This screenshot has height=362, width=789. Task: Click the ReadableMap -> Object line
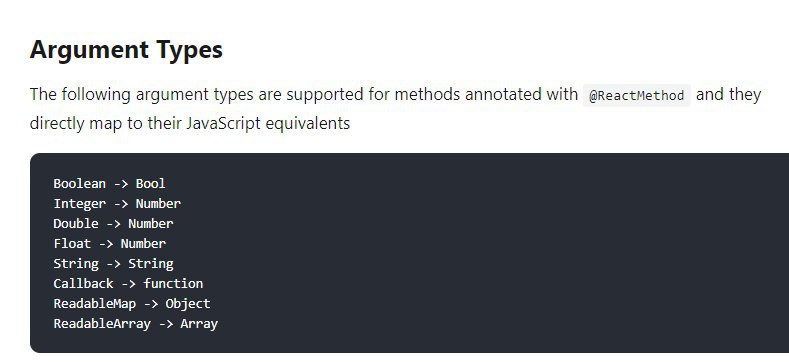132,304
